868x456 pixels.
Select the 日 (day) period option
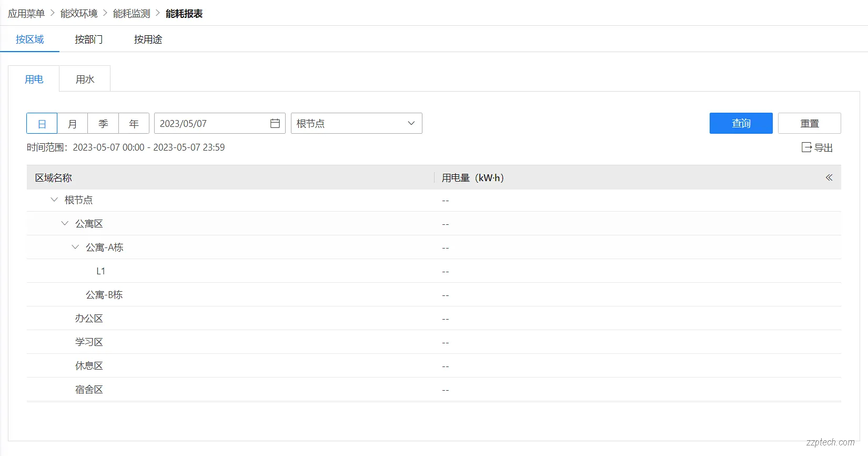coord(42,124)
